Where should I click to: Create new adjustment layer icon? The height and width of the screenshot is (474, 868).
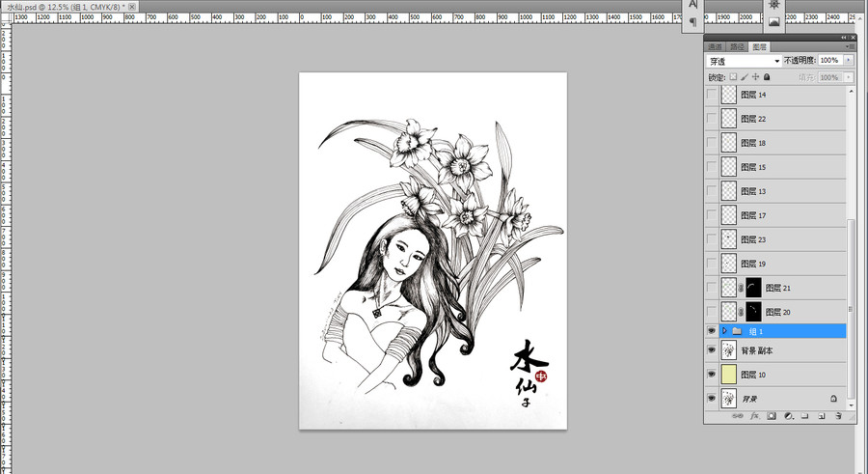click(x=788, y=416)
